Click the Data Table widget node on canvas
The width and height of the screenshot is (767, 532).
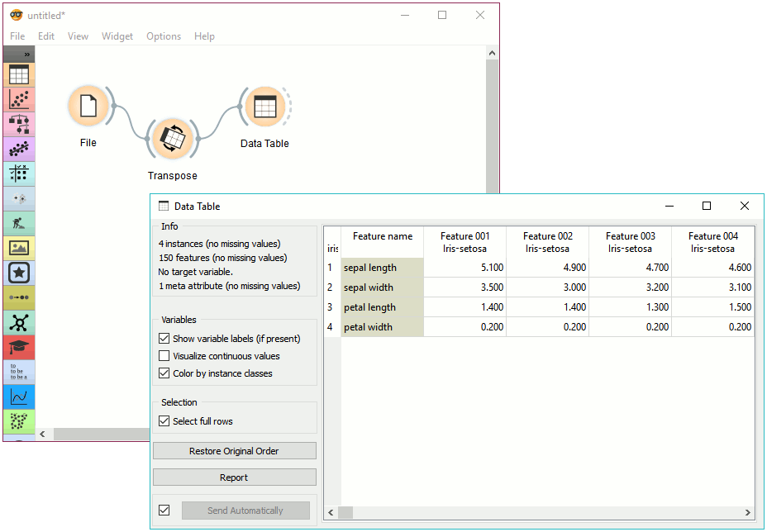point(264,107)
